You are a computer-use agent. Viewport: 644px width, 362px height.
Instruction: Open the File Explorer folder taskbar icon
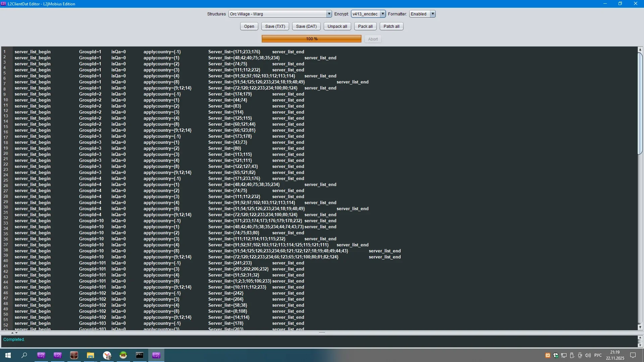90,355
